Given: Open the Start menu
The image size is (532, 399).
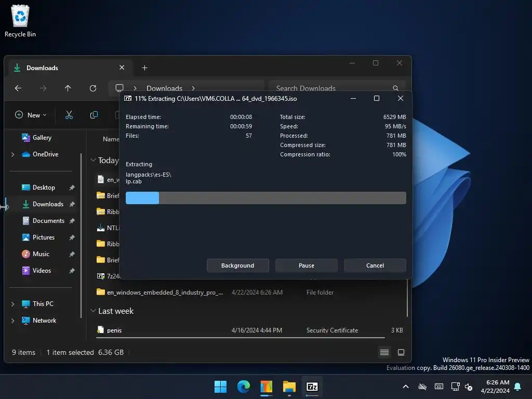Looking at the screenshot, I should [220, 387].
